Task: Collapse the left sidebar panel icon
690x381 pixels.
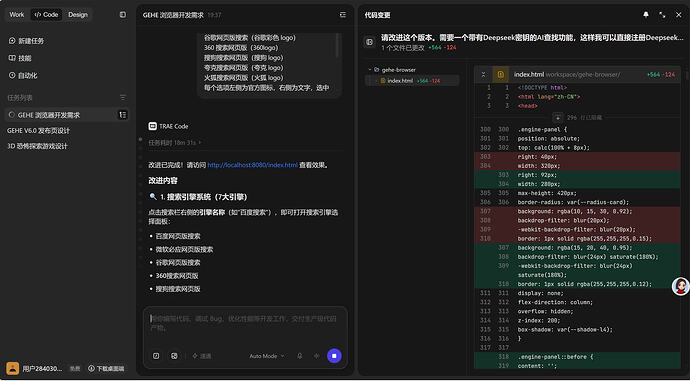Action: coord(123,15)
